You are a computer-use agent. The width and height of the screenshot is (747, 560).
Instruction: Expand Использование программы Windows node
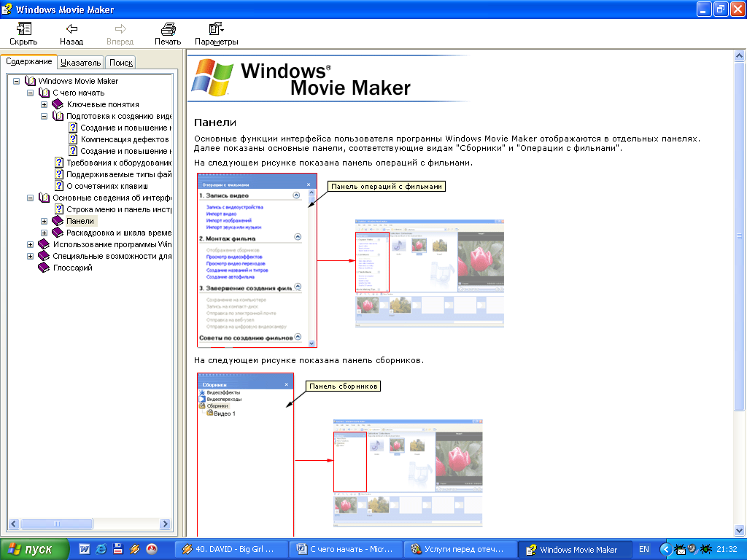[x=30, y=244]
